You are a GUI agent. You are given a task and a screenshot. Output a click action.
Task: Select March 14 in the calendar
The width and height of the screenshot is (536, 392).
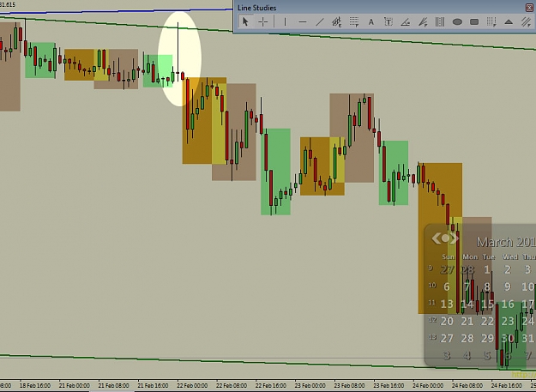coord(467,304)
